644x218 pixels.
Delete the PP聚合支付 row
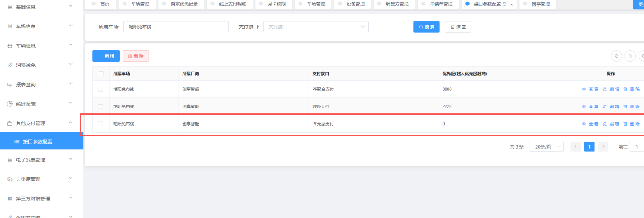click(632, 89)
